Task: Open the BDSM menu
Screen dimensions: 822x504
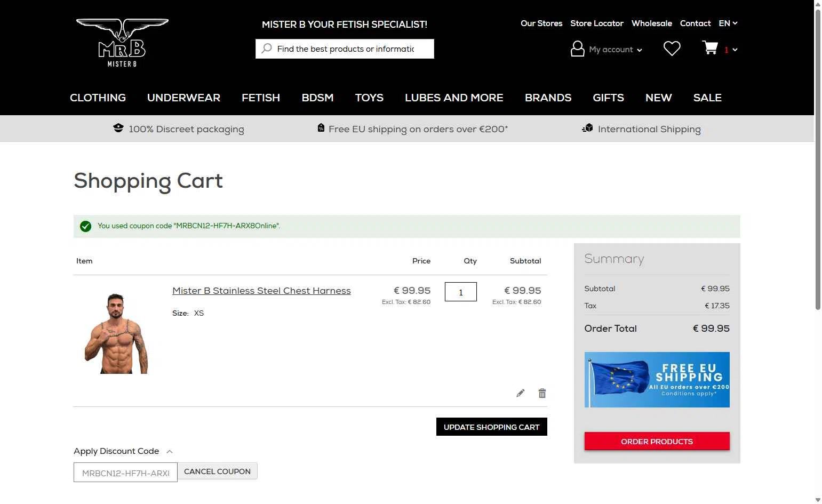Action: point(318,98)
